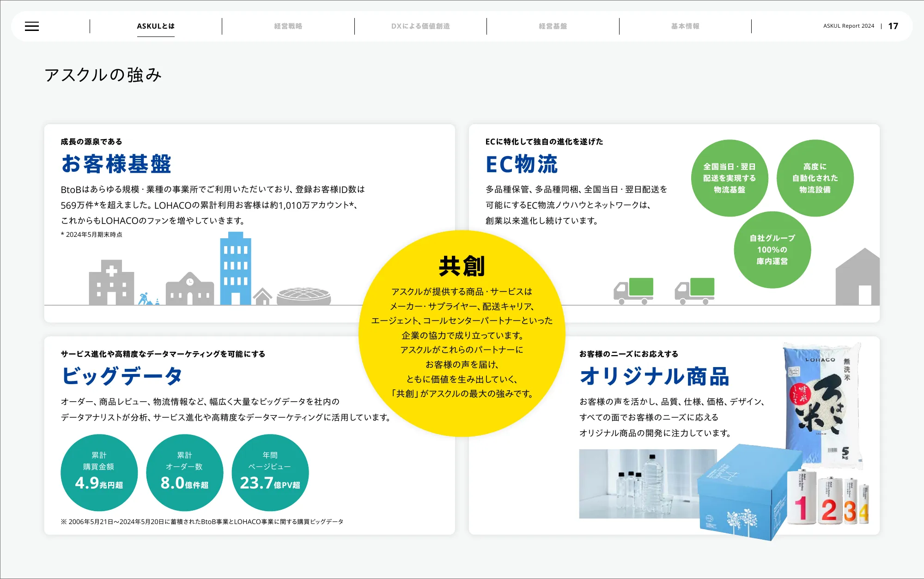The height and width of the screenshot is (579, 924).
Task: Click the right green delivery truck icon
Action: (694, 291)
